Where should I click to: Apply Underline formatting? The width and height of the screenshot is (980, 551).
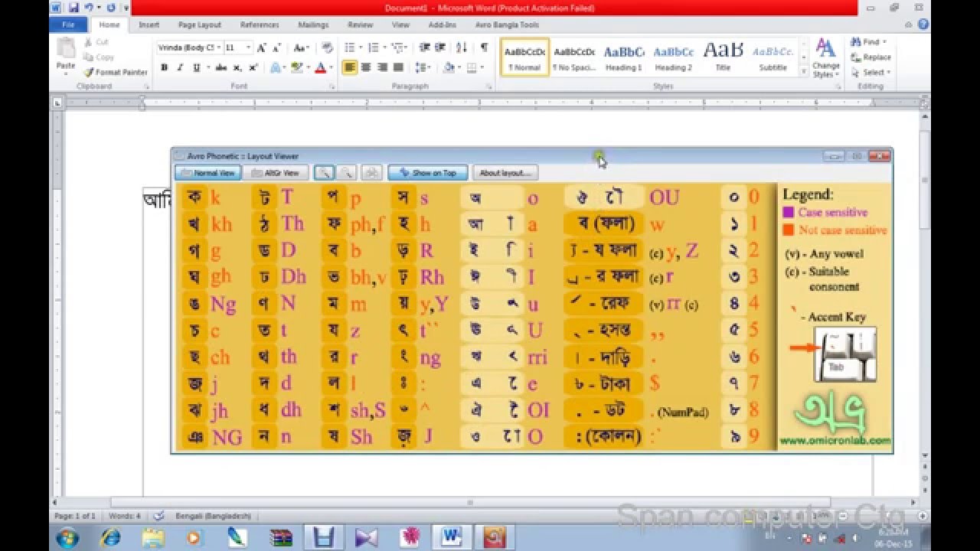pos(197,67)
